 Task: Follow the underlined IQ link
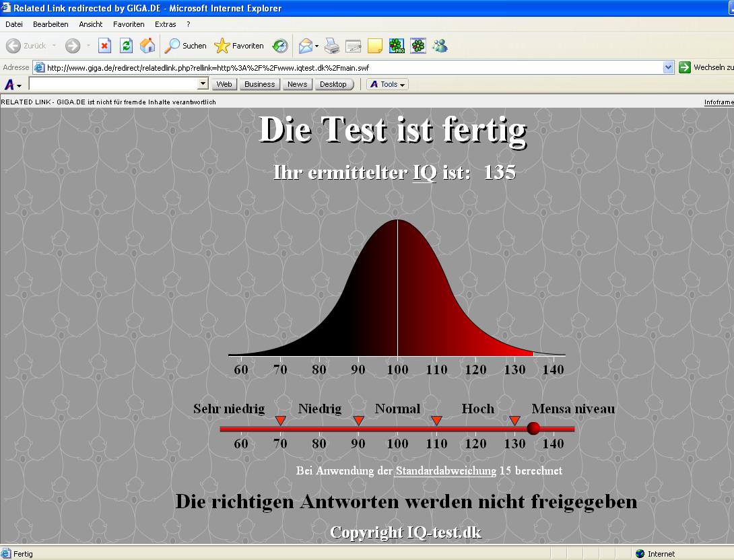[x=425, y=172]
